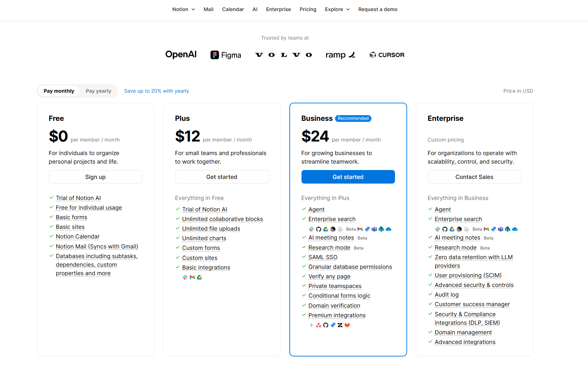Click the Jira icon under Premium integrations
Viewport: 588px width, 375px height.
[x=333, y=325]
